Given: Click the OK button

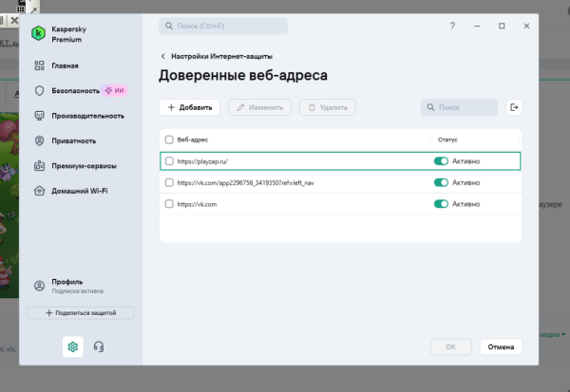Looking at the screenshot, I should [x=450, y=347].
